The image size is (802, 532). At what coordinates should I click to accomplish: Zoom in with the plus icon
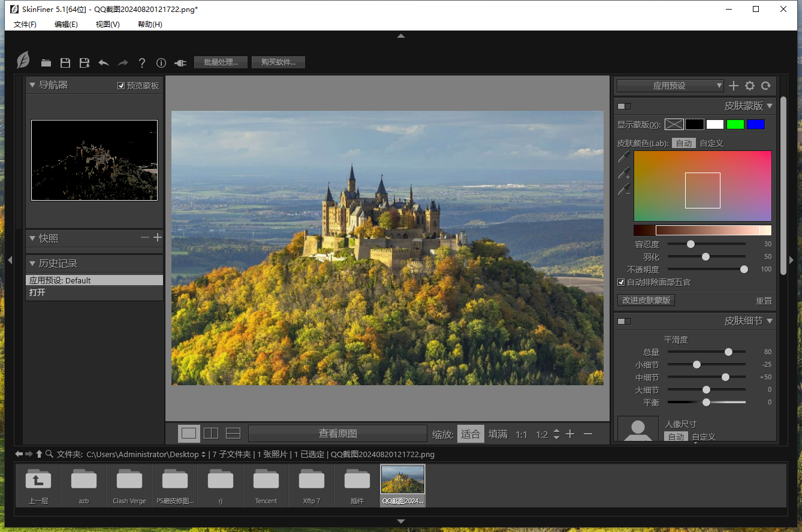(x=570, y=434)
